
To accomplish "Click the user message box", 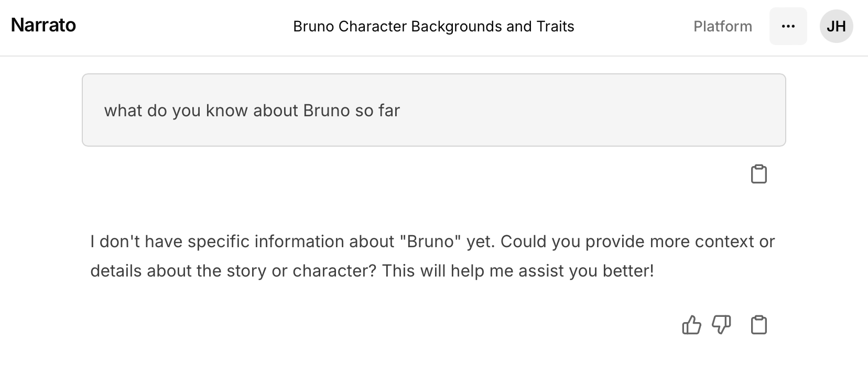I will [x=433, y=110].
